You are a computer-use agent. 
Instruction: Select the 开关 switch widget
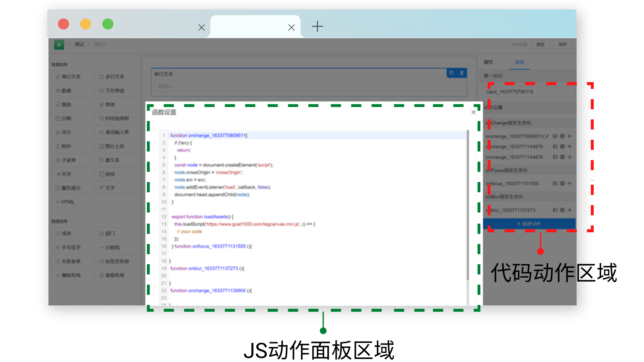click(72, 174)
